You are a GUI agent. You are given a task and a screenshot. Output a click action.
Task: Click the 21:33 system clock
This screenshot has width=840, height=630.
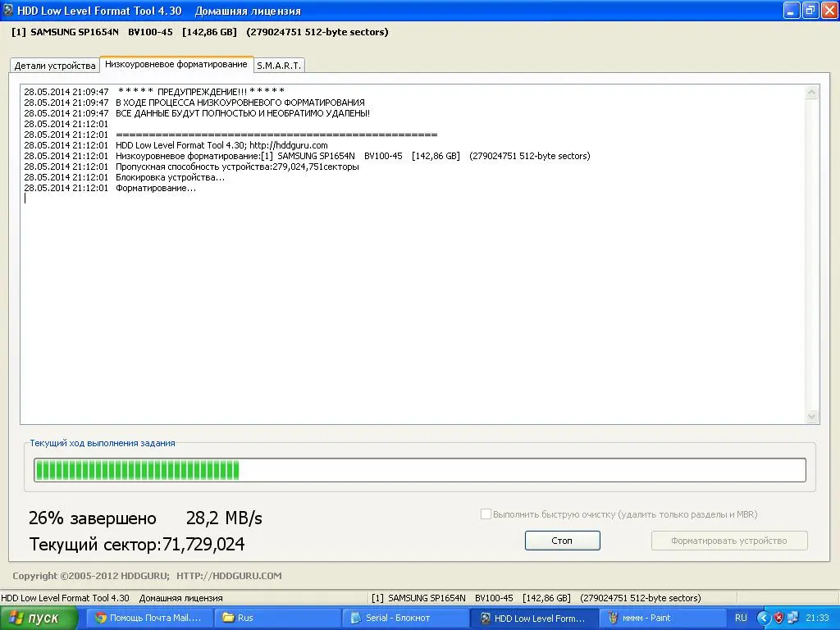coord(817,618)
